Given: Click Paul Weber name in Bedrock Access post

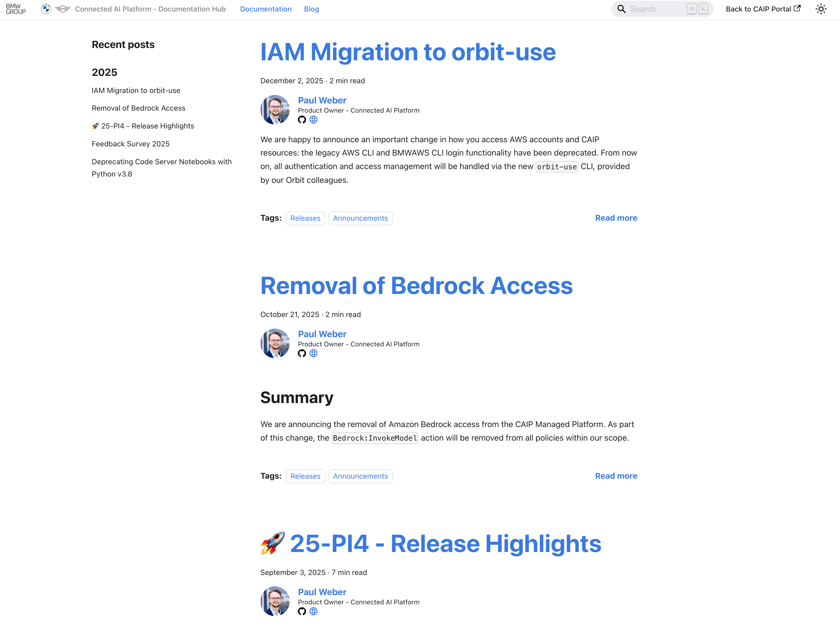Looking at the screenshot, I should pyautogui.click(x=322, y=334).
